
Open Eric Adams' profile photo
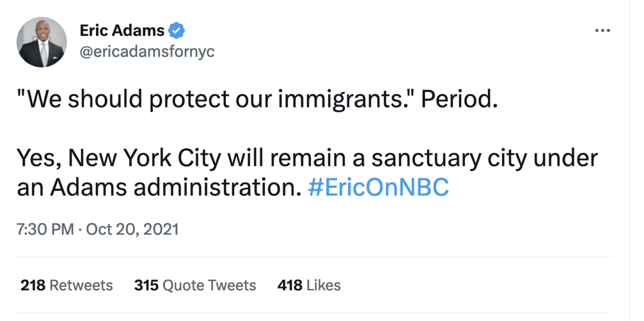coord(42,42)
